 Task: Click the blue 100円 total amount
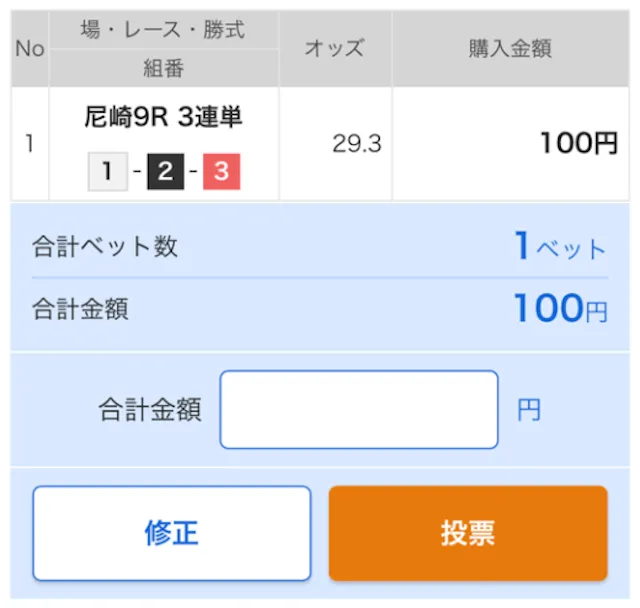coord(560,310)
